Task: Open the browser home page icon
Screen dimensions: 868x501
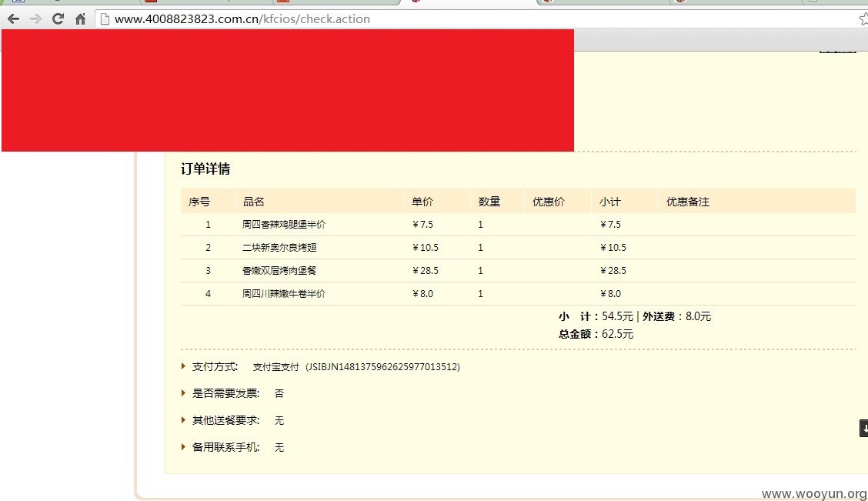Action: 80,18
